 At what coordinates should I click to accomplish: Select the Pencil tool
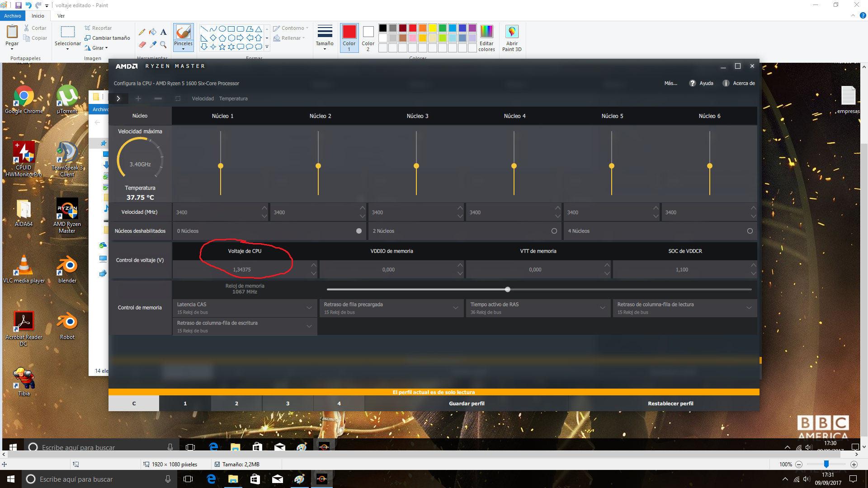click(x=142, y=32)
